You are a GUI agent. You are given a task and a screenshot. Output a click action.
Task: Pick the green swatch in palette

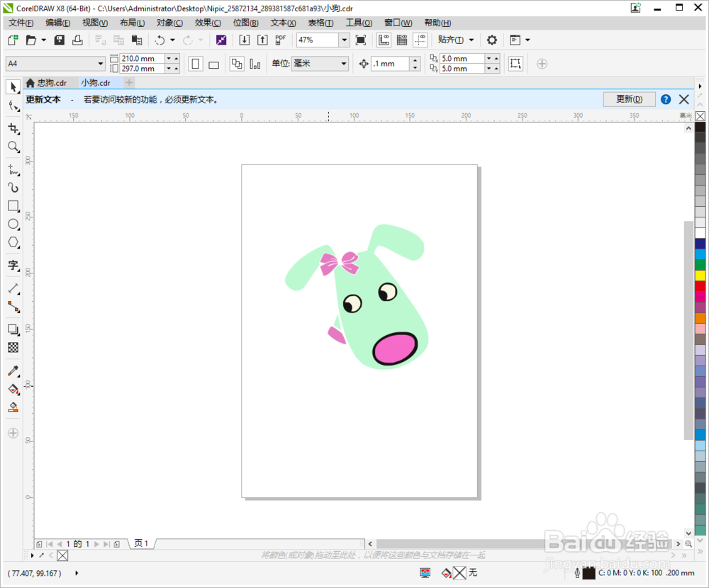[x=700, y=265]
